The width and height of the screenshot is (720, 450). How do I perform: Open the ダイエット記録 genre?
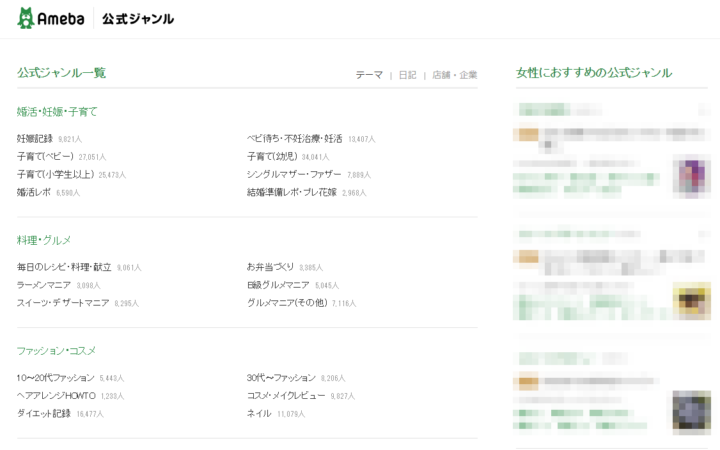click(44, 413)
